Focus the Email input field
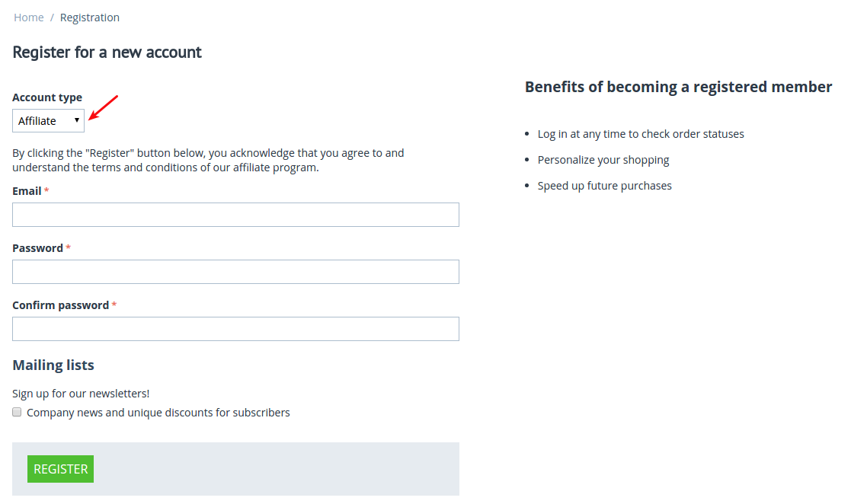 (235, 215)
